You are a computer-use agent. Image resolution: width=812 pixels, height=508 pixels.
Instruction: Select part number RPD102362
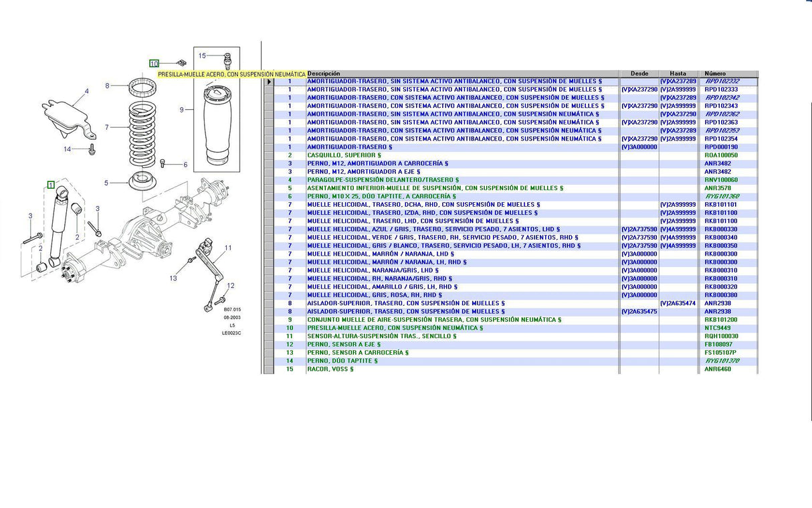pos(722,114)
